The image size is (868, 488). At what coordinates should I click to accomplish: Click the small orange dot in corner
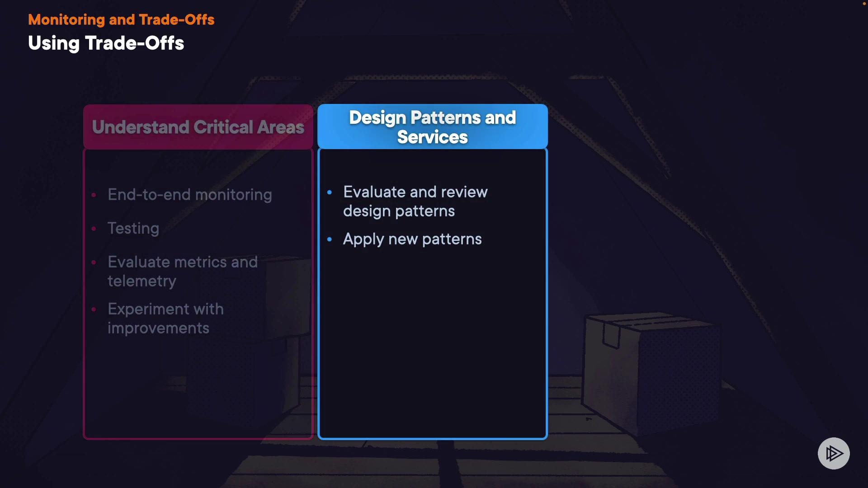(x=864, y=4)
